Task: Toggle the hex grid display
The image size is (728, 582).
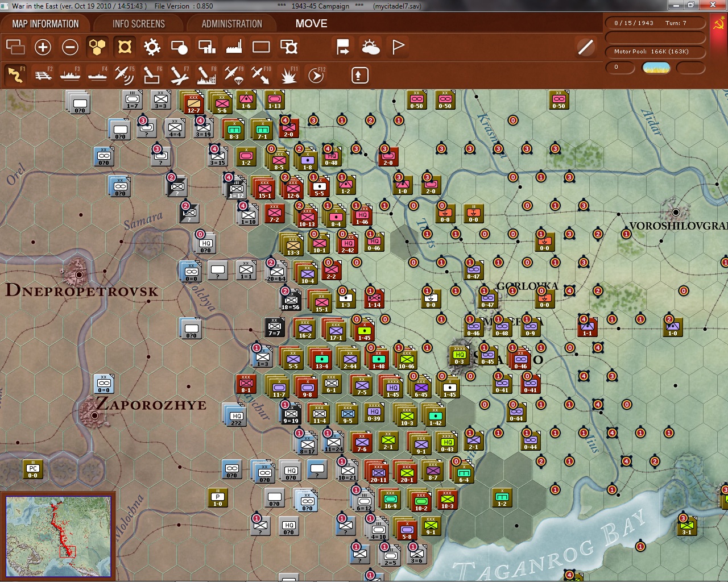Action: click(x=97, y=47)
